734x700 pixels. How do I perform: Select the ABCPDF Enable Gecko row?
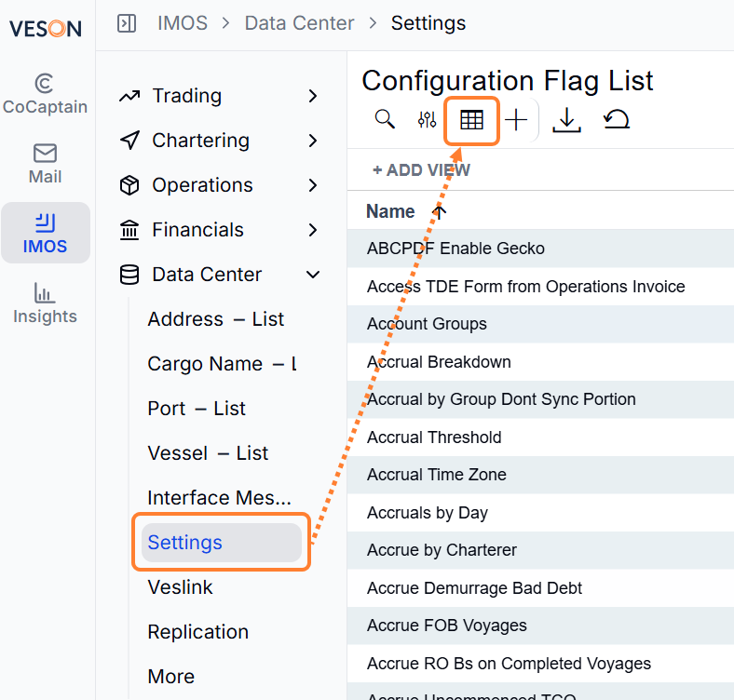(x=540, y=249)
